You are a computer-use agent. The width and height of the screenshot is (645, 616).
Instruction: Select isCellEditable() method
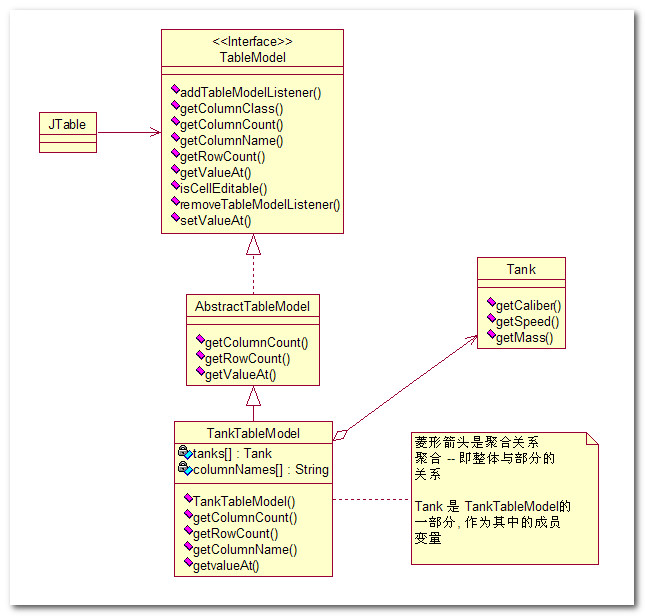click(224, 189)
